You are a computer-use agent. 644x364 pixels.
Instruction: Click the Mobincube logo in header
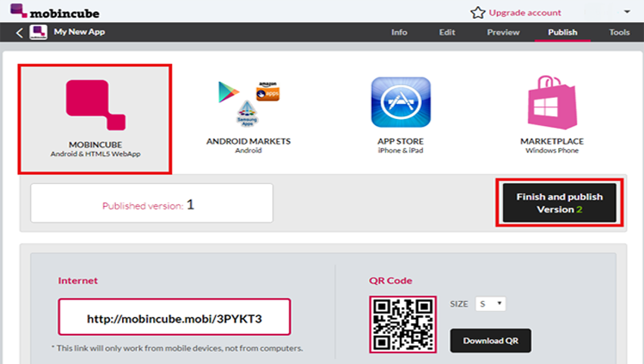click(55, 12)
